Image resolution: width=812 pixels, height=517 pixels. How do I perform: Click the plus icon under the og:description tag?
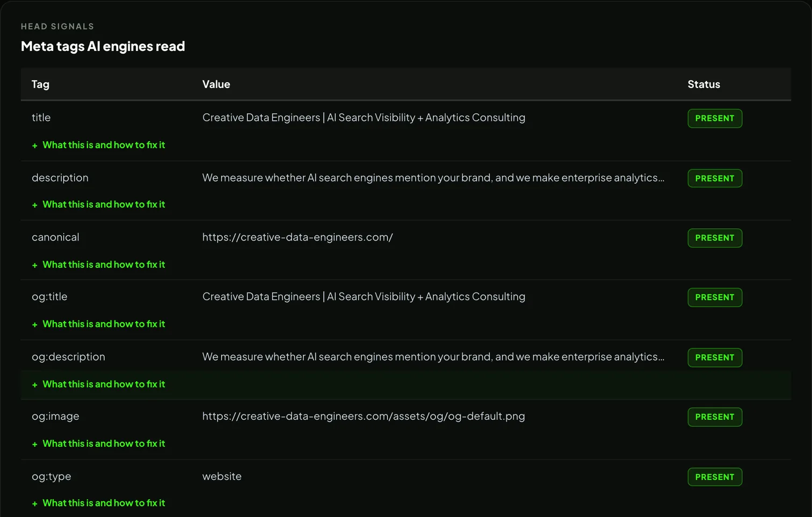click(x=34, y=385)
